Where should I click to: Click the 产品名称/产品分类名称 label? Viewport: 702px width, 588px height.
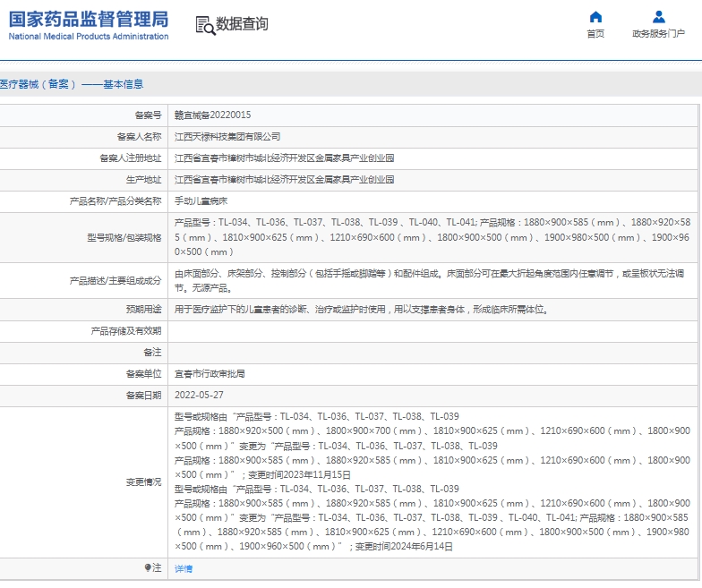[x=116, y=200]
